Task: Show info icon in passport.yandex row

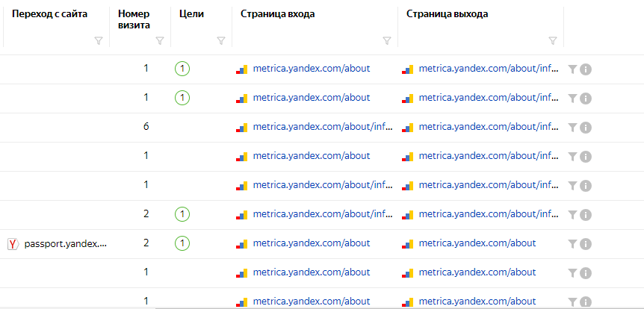Action: pyautogui.click(x=586, y=244)
